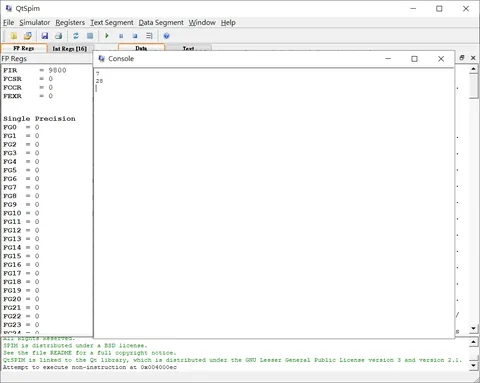Screen dimensions: 480x383
Task: Click inside the Console text area
Action: point(274,203)
